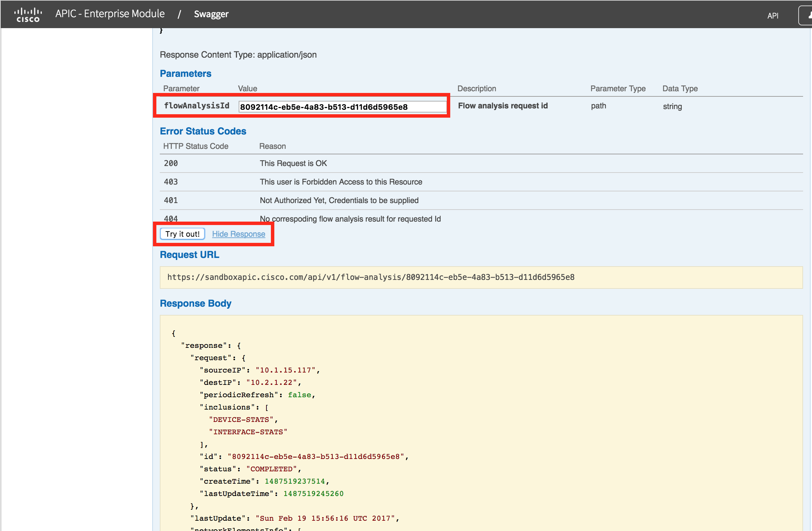
Task: Click 'This Request is OK' reason
Action: (293, 163)
